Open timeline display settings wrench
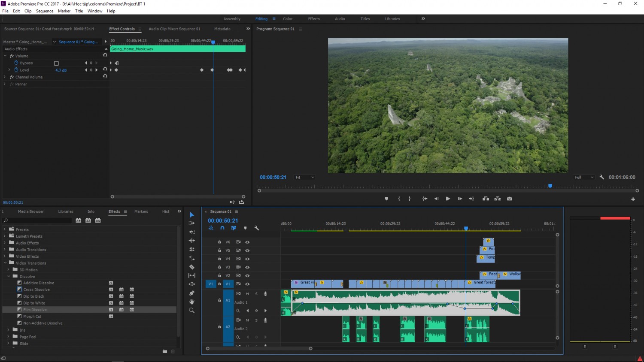This screenshot has width=644, height=362. click(x=257, y=228)
